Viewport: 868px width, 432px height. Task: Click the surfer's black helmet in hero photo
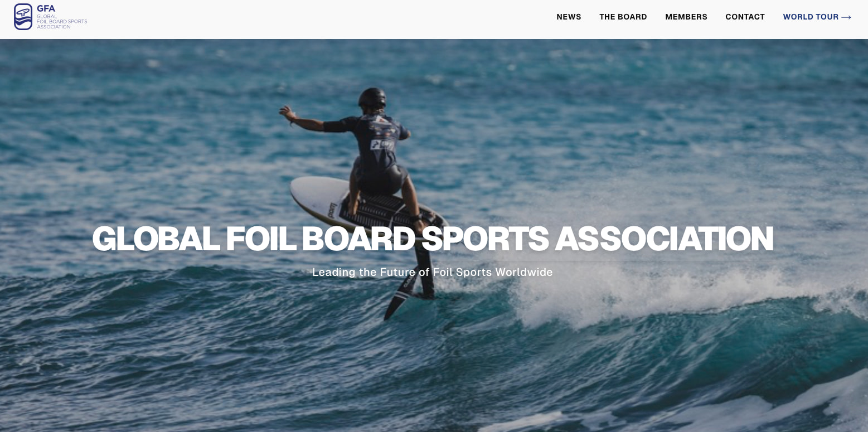(372, 99)
